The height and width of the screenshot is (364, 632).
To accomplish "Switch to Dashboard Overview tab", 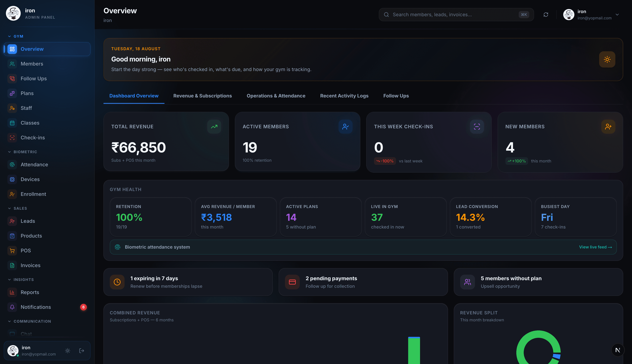I will [134, 96].
